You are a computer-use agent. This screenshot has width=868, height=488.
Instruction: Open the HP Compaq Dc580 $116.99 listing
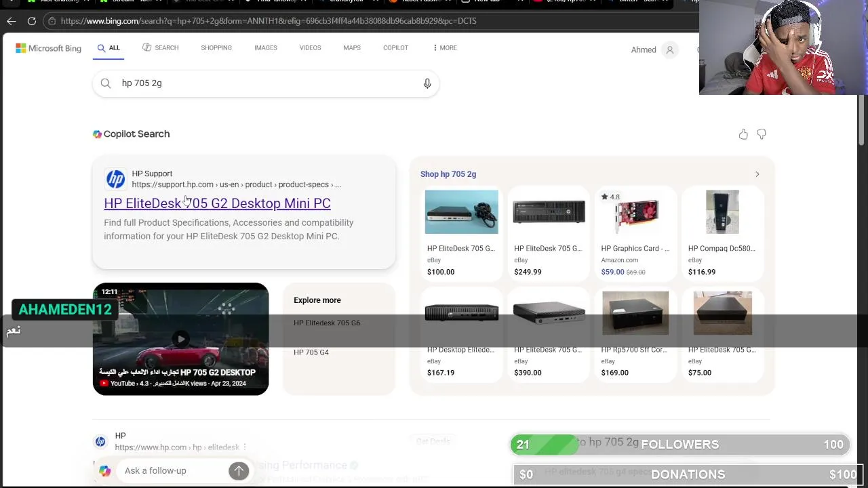click(722, 234)
